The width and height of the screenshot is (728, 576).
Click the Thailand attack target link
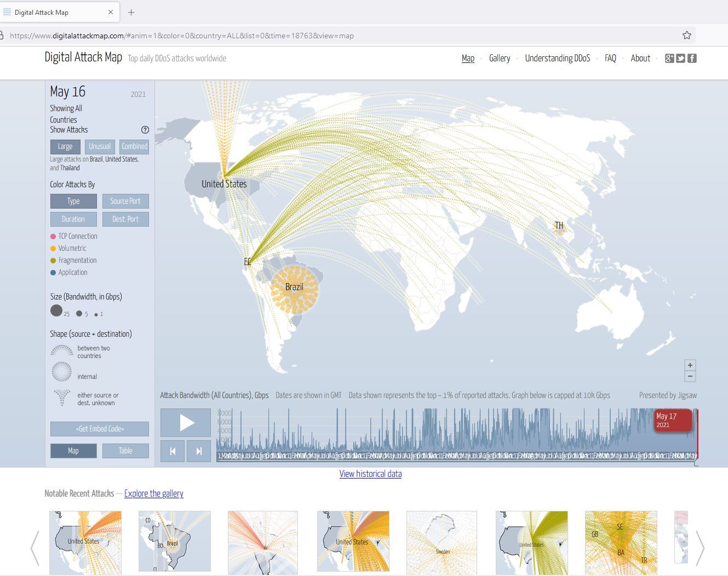tap(70, 168)
